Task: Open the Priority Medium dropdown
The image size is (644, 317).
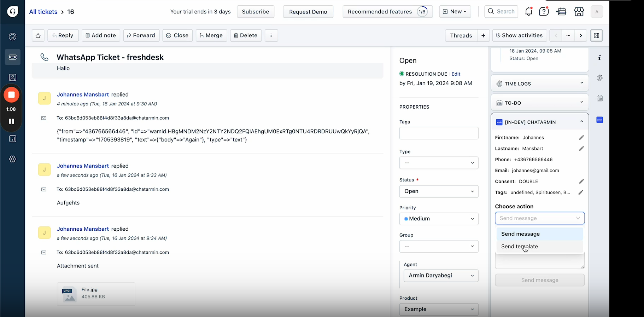Action: pos(439,219)
